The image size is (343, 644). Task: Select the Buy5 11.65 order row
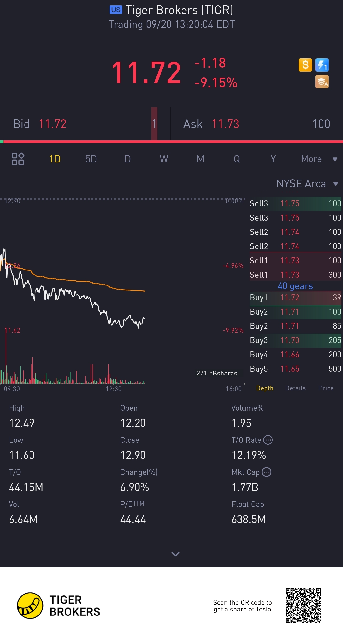pyautogui.click(x=295, y=369)
